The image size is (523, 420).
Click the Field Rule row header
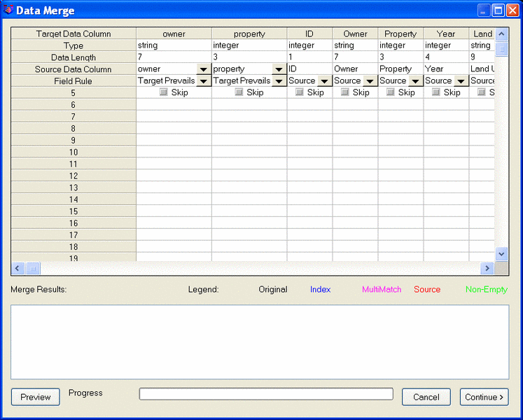click(74, 81)
